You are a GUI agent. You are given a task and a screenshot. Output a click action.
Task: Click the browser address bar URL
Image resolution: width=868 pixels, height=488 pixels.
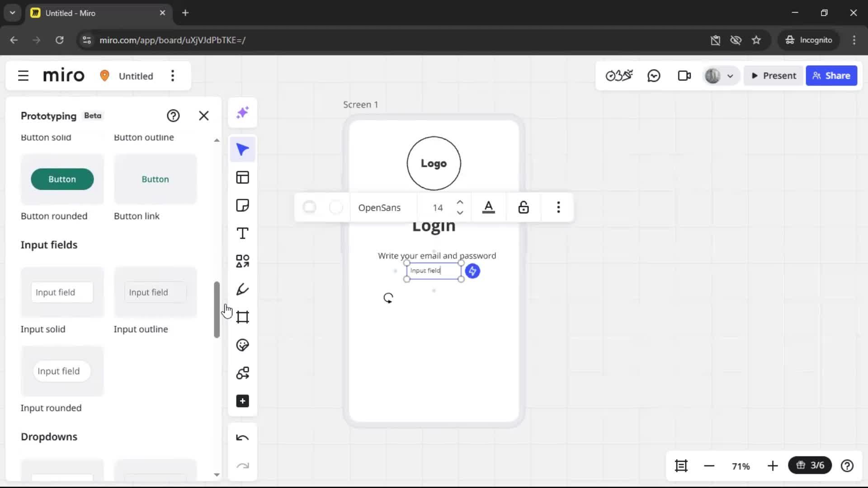coord(172,40)
